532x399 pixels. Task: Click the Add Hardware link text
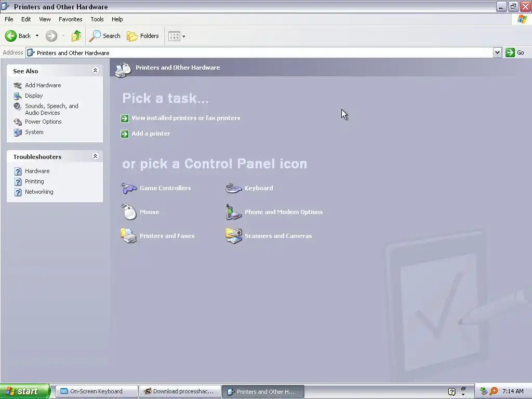click(43, 85)
